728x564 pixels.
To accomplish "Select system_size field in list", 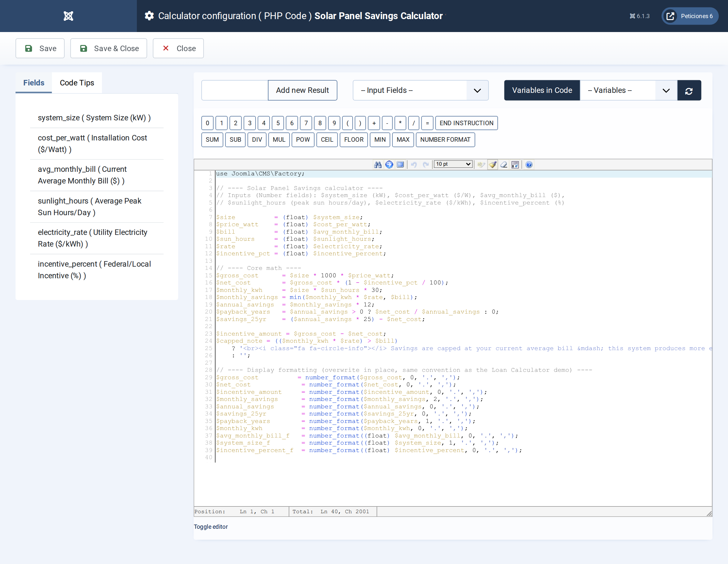I will coord(97,118).
